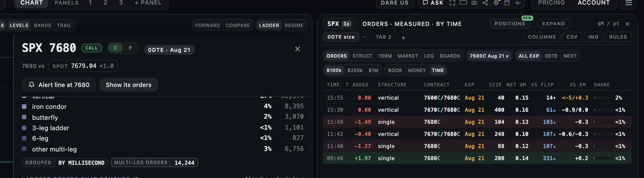Change the BY MILLISECOND grouping
Viewport: 644px width, 178px height.
81,163
